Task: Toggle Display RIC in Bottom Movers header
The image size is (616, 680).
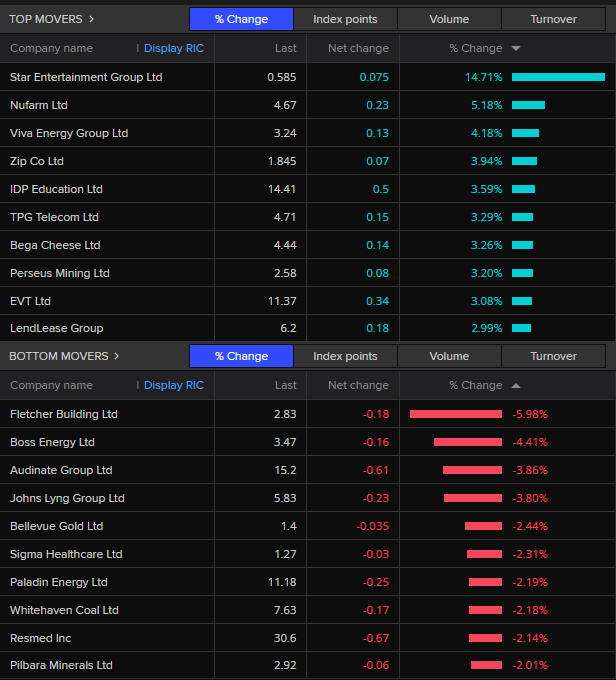Action: [173, 385]
